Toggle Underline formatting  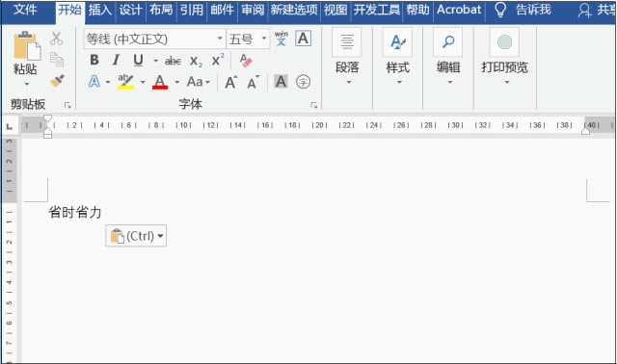[138, 60]
